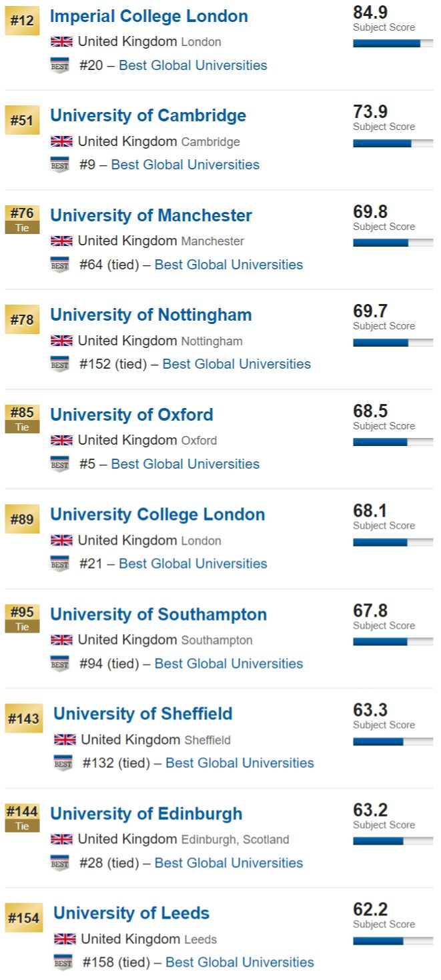Click the subject score bar for Leeds
Screen dimensions: 441x980
pos(393,941)
